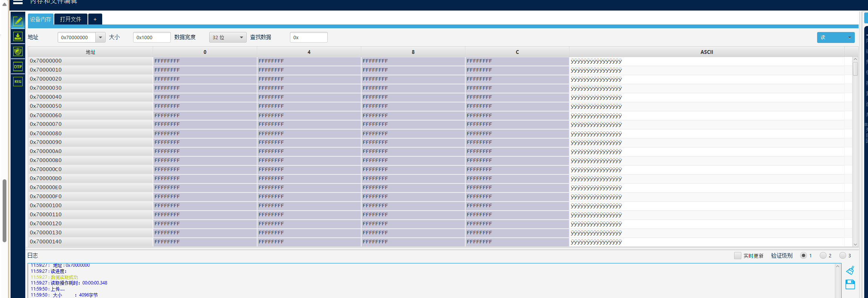
Task: Click column 4 cell in row 0x70000120
Action: point(309,223)
